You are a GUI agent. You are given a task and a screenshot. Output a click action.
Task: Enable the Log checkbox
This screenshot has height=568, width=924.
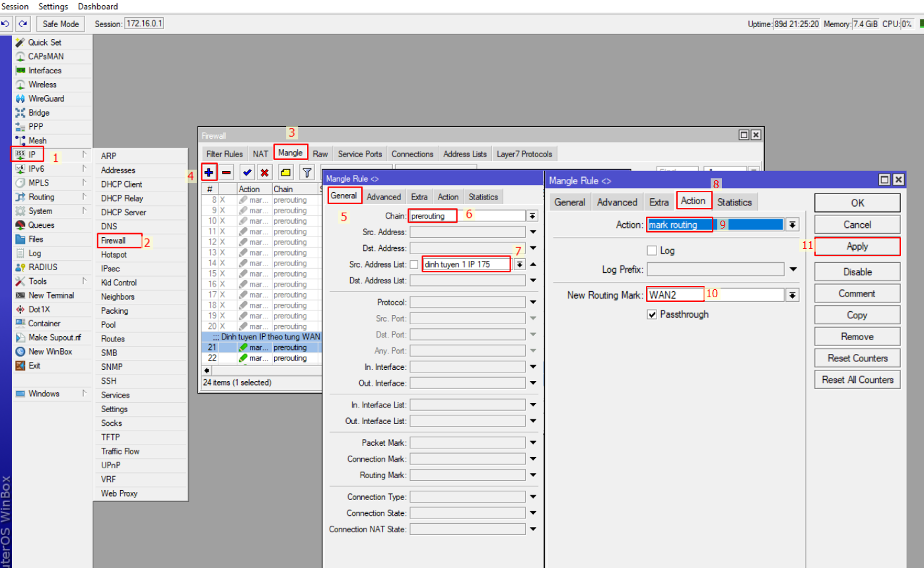click(x=652, y=251)
